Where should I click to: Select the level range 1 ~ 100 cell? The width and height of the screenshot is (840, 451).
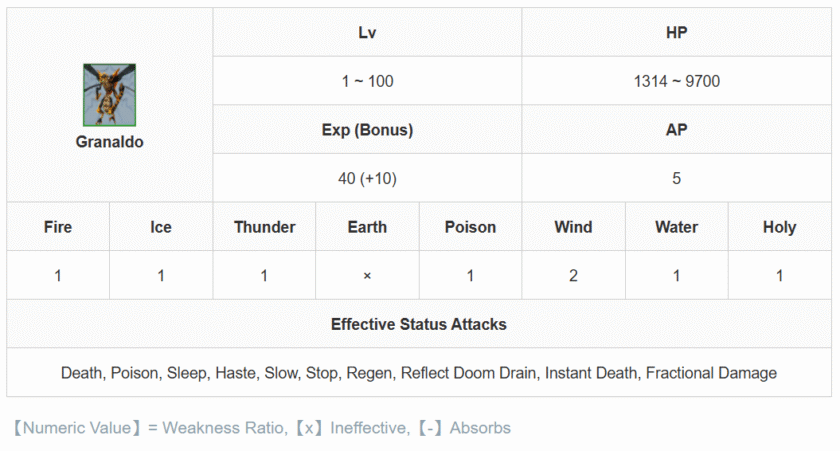(x=367, y=81)
